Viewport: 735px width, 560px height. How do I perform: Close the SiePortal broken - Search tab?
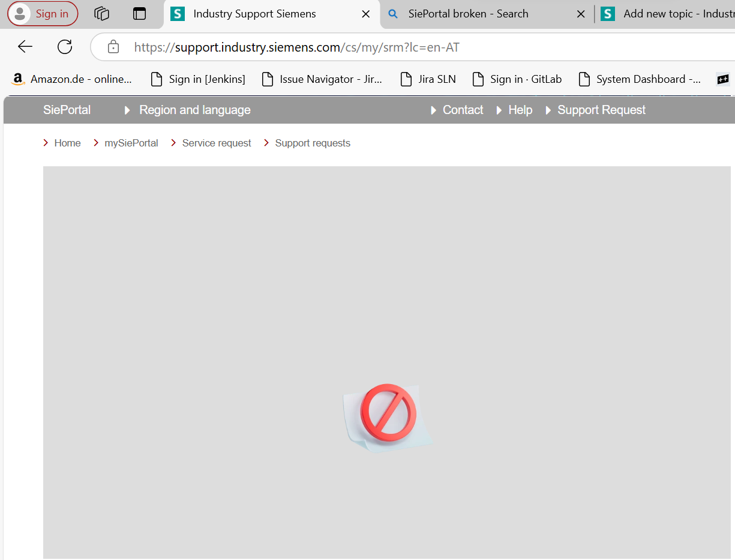click(x=581, y=14)
